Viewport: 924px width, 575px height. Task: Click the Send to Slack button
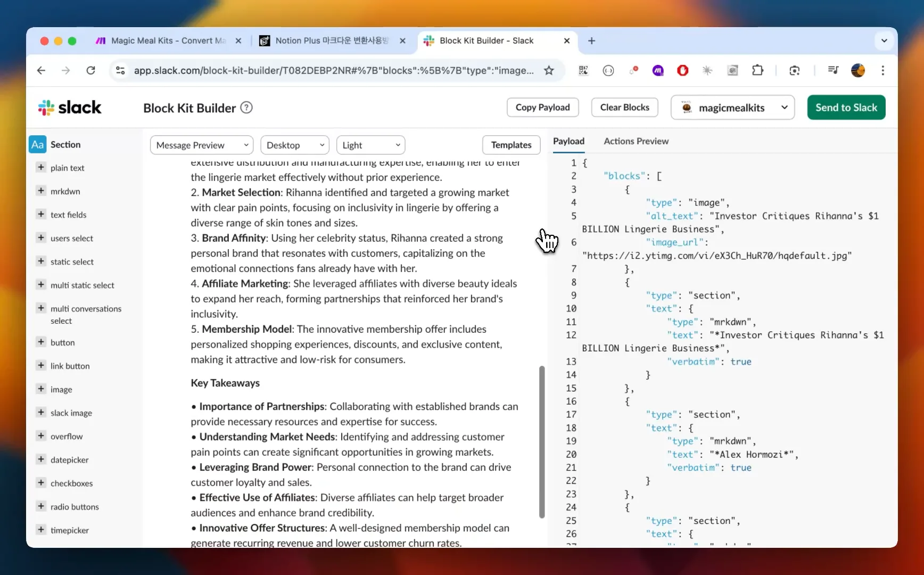[x=846, y=107]
